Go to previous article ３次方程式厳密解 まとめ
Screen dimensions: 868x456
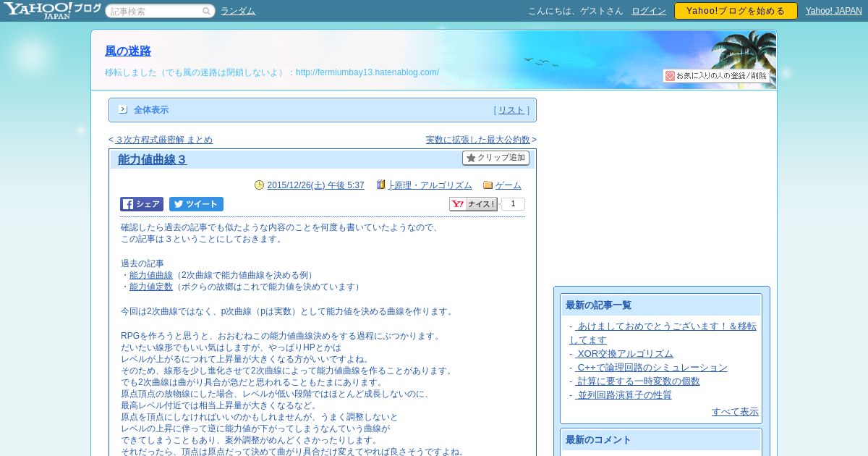[163, 140]
